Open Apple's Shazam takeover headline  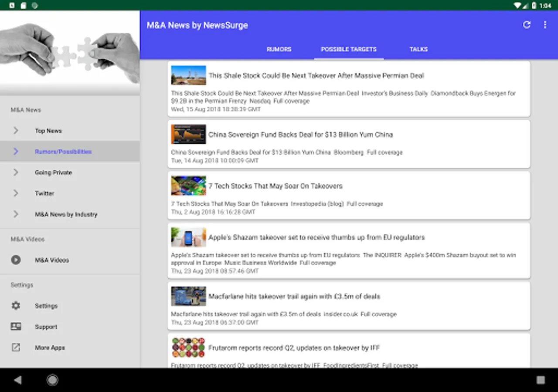(316, 237)
